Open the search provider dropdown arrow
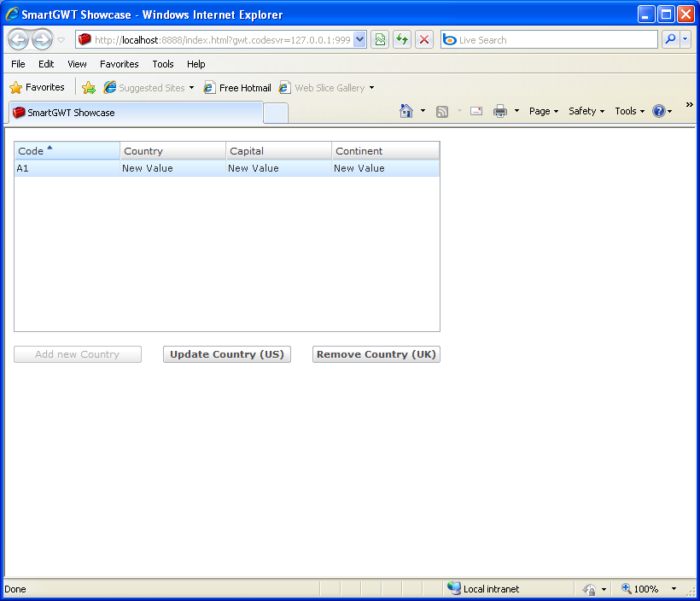Image resolution: width=700 pixels, height=601 pixels. pos(685,40)
